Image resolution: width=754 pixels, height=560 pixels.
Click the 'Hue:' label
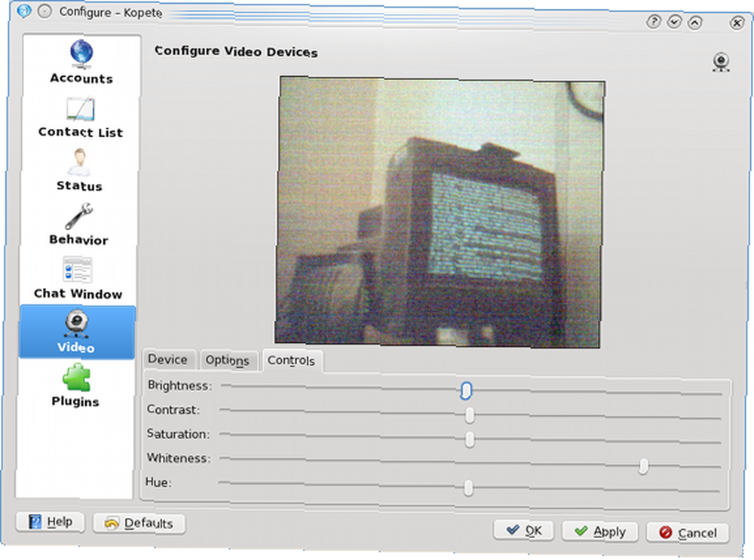point(158,482)
